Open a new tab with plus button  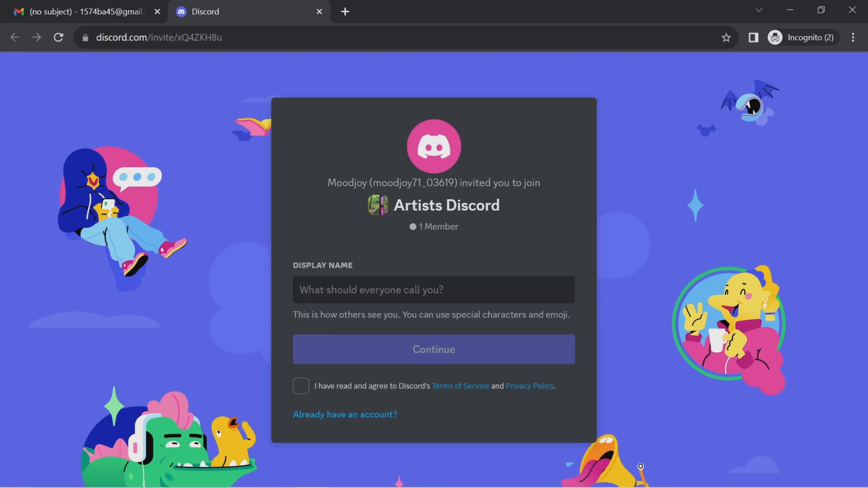[x=345, y=12]
